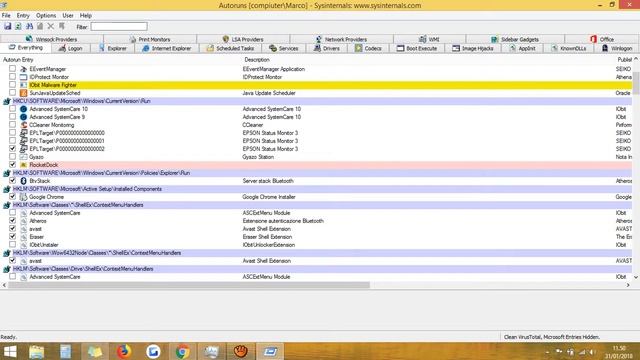Enable the EEventManager checkbox

pyautogui.click(x=13, y=69)
